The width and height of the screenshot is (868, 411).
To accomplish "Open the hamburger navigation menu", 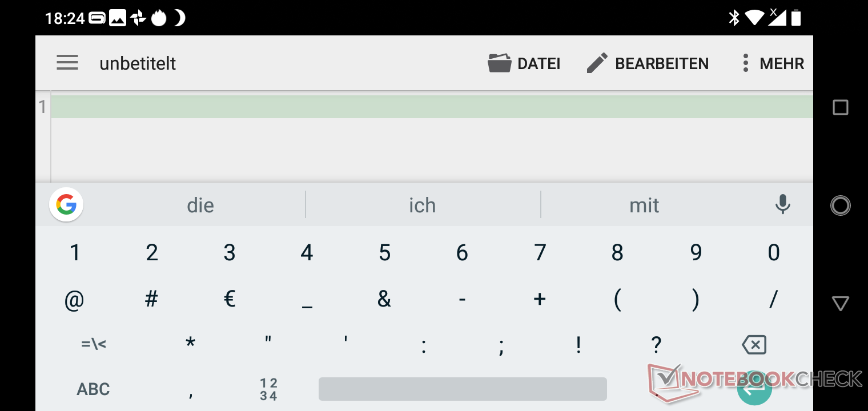I will [x=67, y=63].
